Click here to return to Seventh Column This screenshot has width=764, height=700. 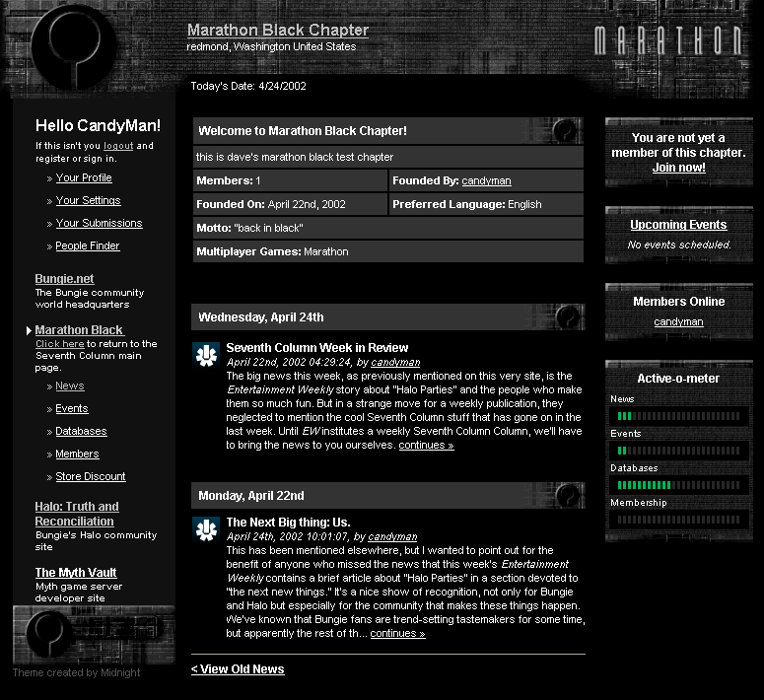pos(60,344)
